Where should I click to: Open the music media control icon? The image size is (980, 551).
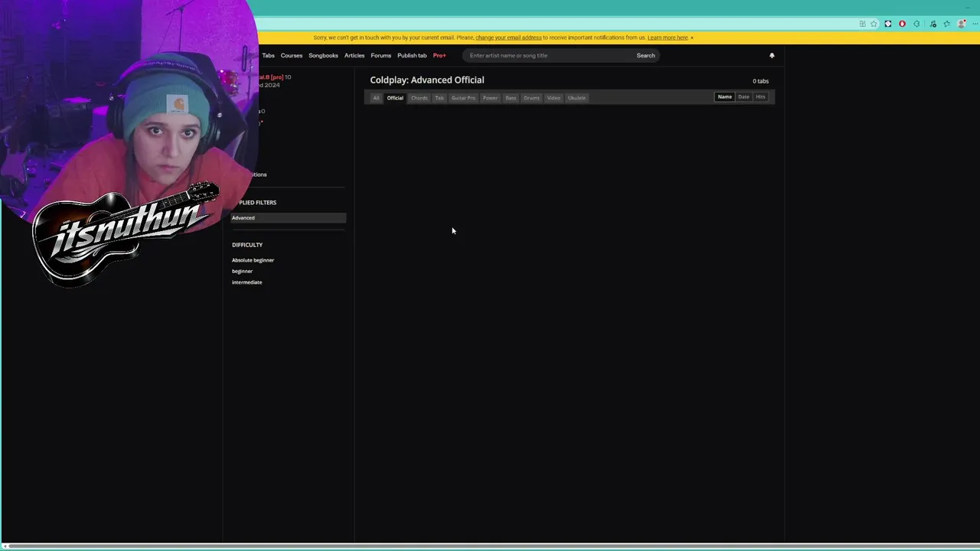click(933, 24)
